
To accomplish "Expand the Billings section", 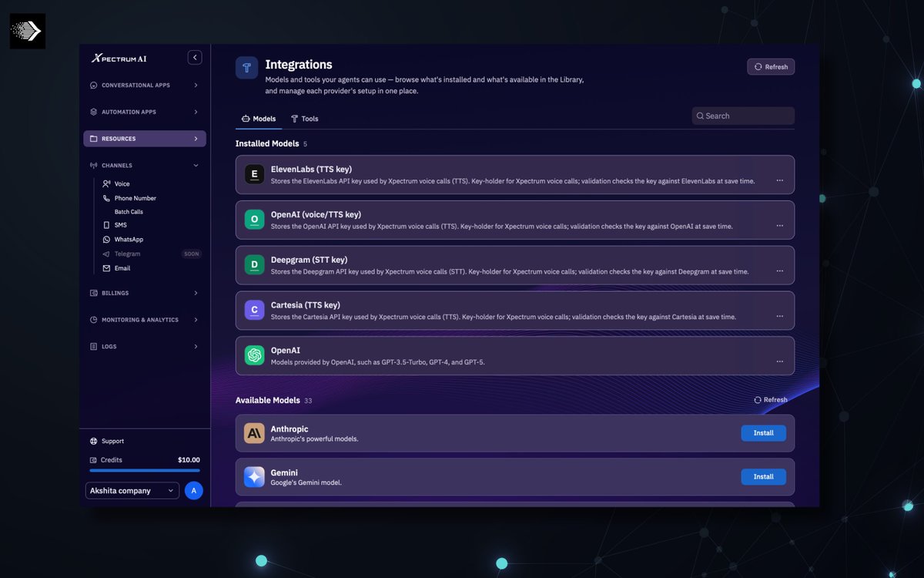I will click(x=196, y=293).
